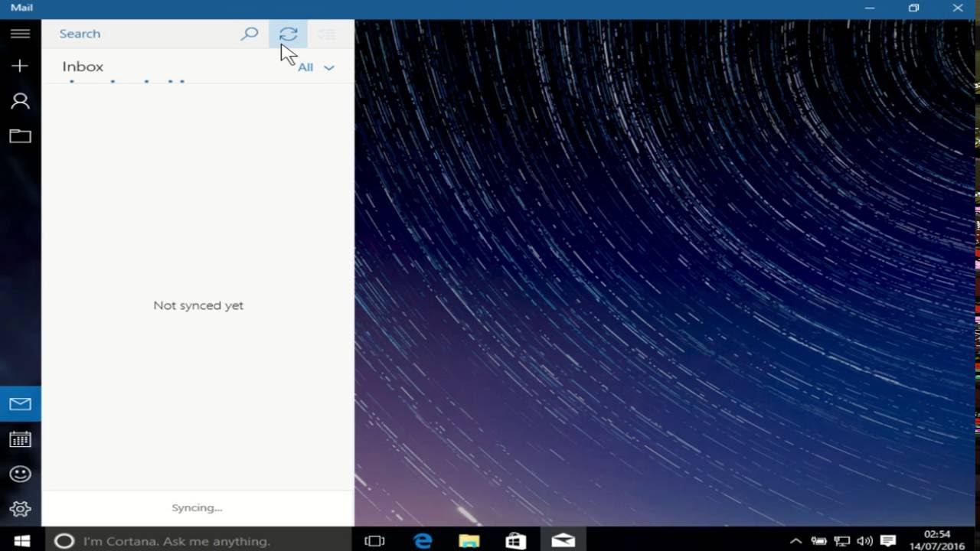980x551 pixels.
Task: Click the Not synced yet message
Action: tap(198, 305)
